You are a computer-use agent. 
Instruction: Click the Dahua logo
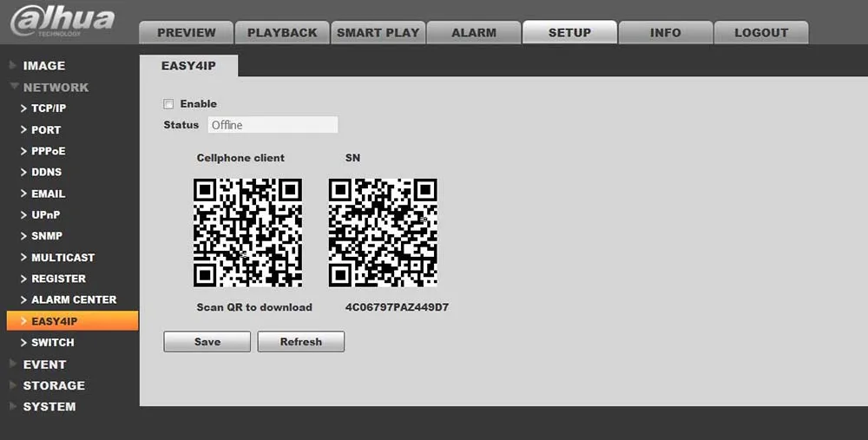pos(62,21)
